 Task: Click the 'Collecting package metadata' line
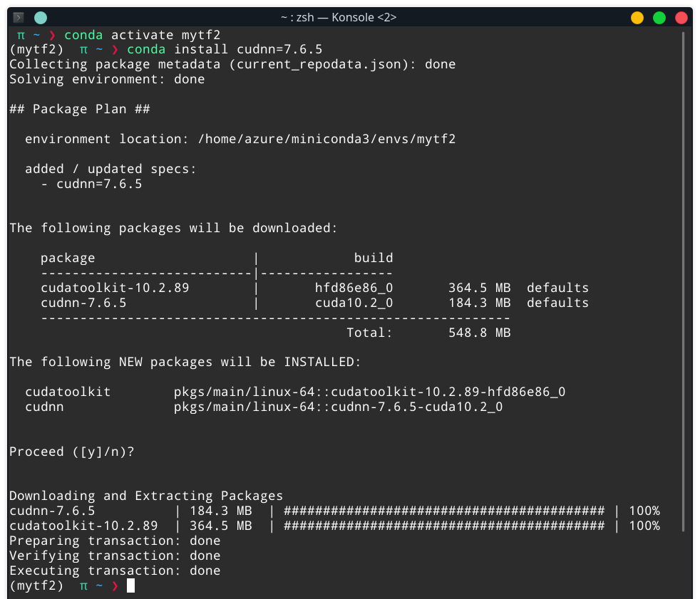click(232, 64)
